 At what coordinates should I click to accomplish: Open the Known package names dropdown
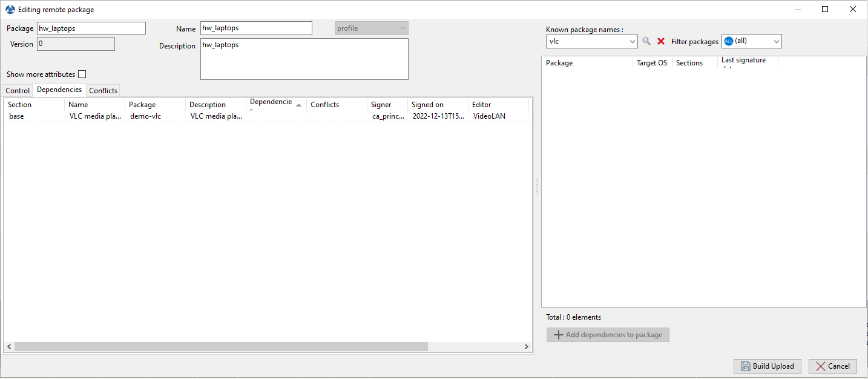(633, 41)
